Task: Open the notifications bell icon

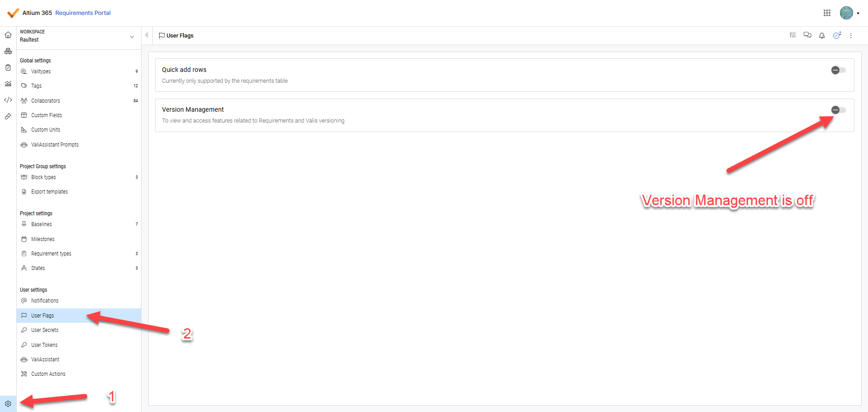Action: (822, 35)
